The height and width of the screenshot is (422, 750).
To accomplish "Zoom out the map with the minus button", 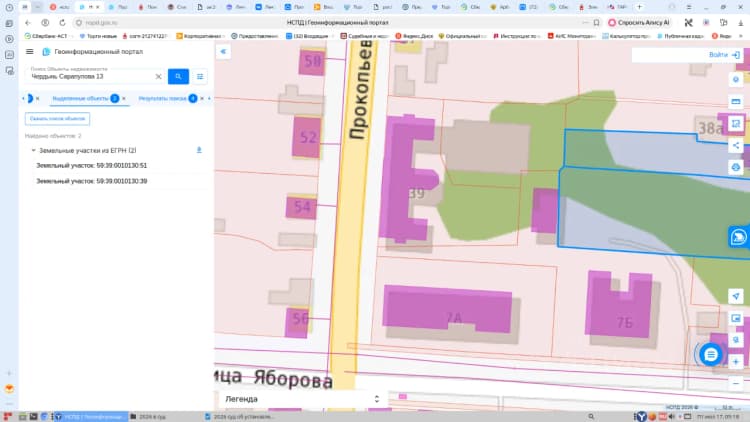I will (736, 383).
